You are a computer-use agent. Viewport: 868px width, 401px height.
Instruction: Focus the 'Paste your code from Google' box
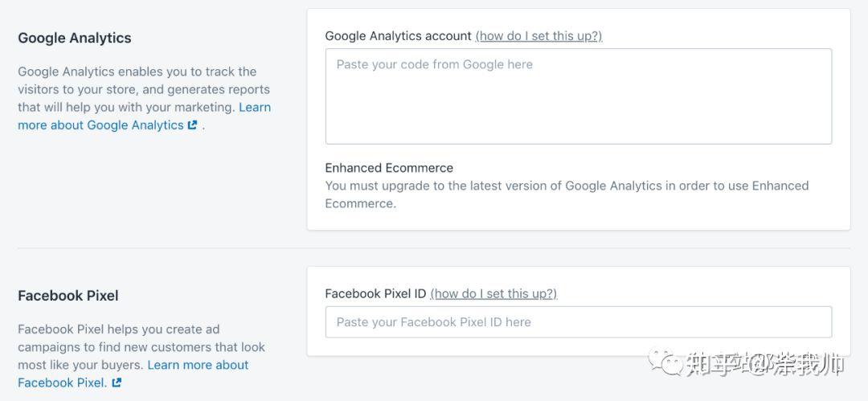coord(579,96)
